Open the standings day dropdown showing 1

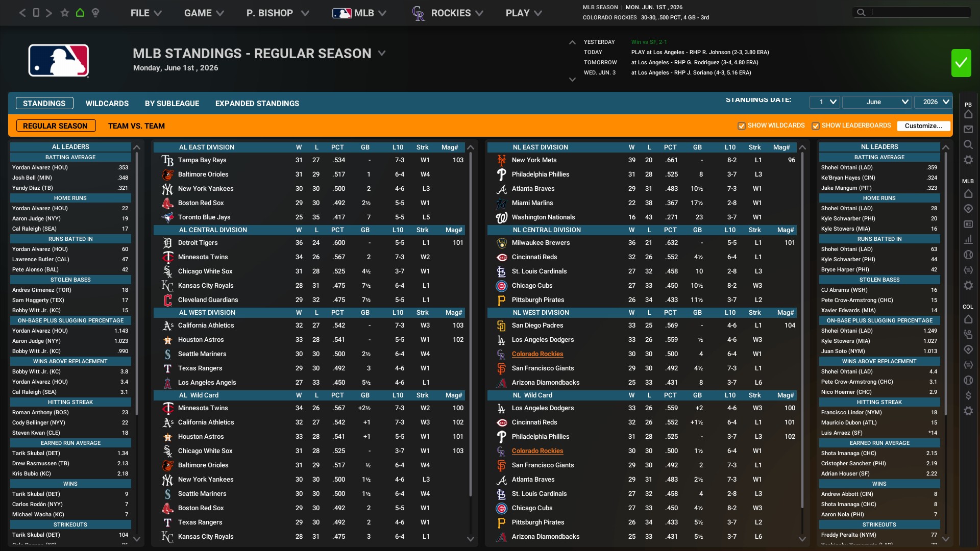click(824, 102)
